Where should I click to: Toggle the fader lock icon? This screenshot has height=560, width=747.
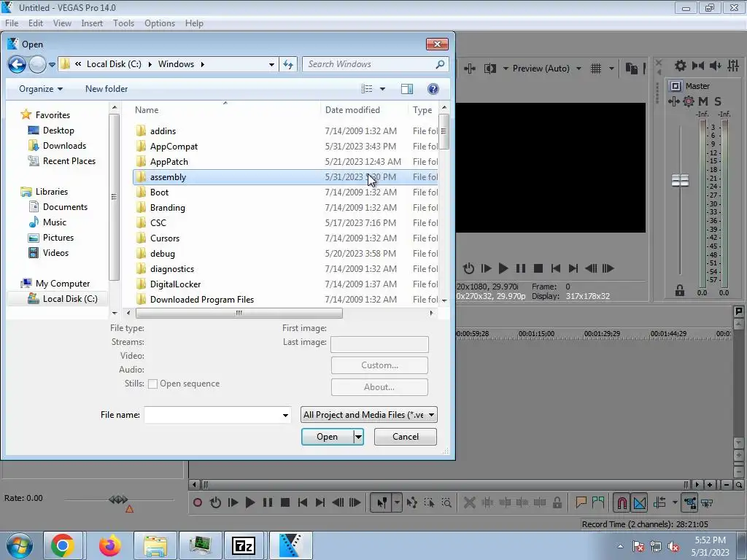(680, 290)
